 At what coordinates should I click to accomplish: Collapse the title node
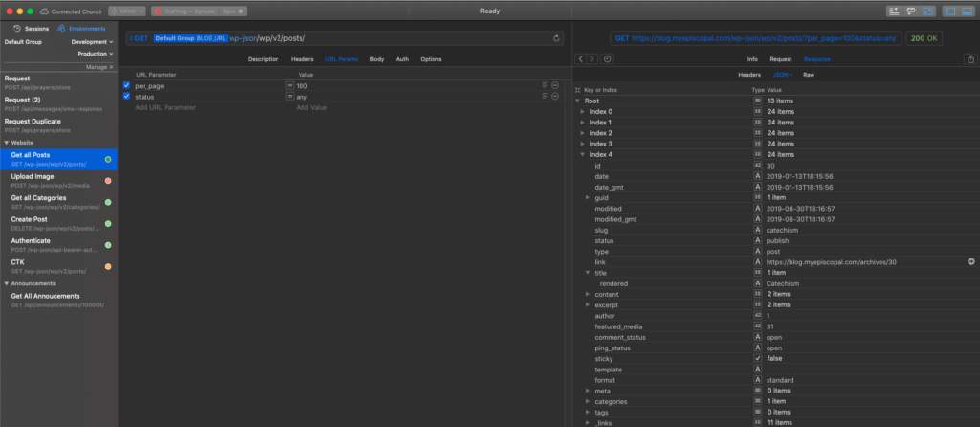(x=588, y=273)
